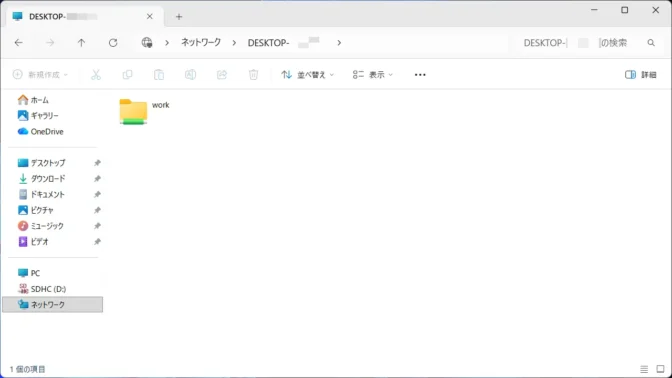672x378 pixels.
Task: Click the Share icon in toolbar
Action: [222, 75]
